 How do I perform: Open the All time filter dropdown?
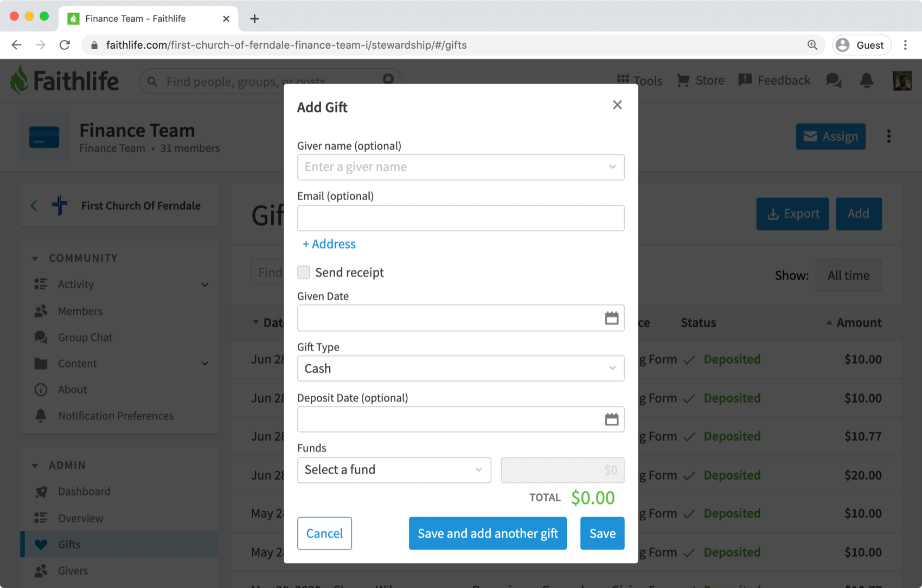tap(849, 275)
